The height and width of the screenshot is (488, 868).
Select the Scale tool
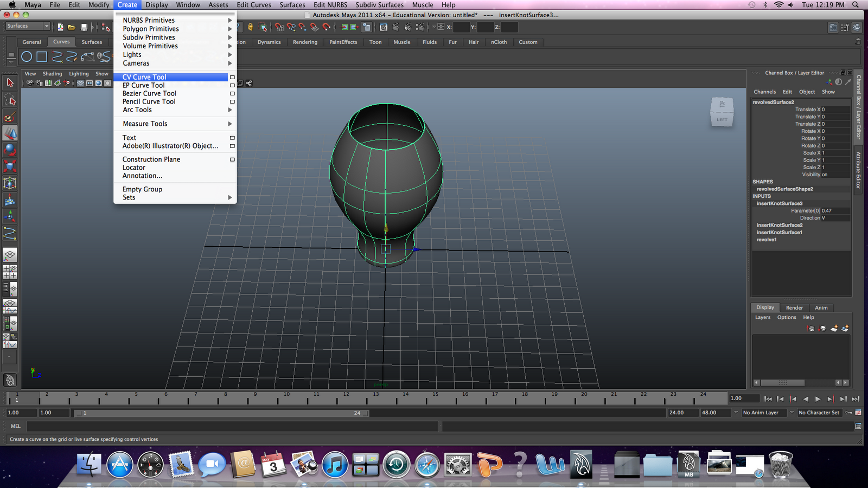[10, 166]
